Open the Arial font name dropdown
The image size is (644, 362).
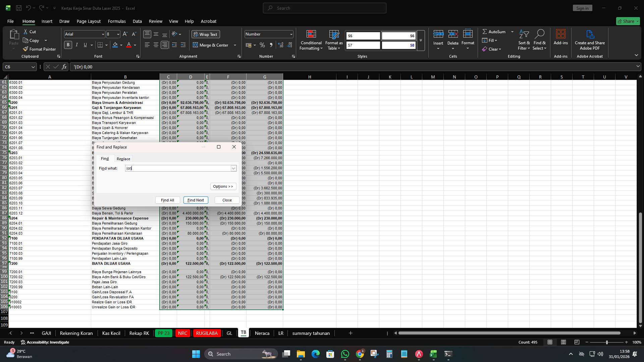(x=103, y=34)
